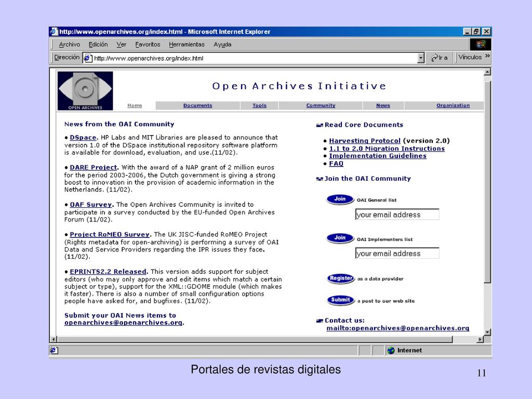
Task: Click the 'Read Core Documents' heading
Action: (364, 125)
